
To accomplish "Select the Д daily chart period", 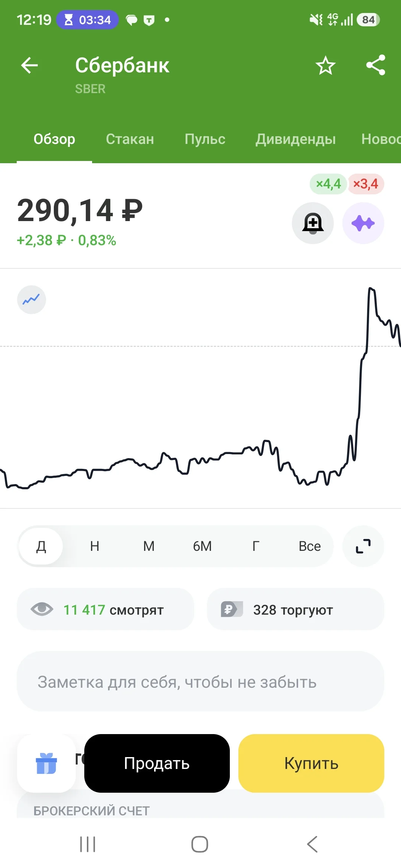I will 41,546.
